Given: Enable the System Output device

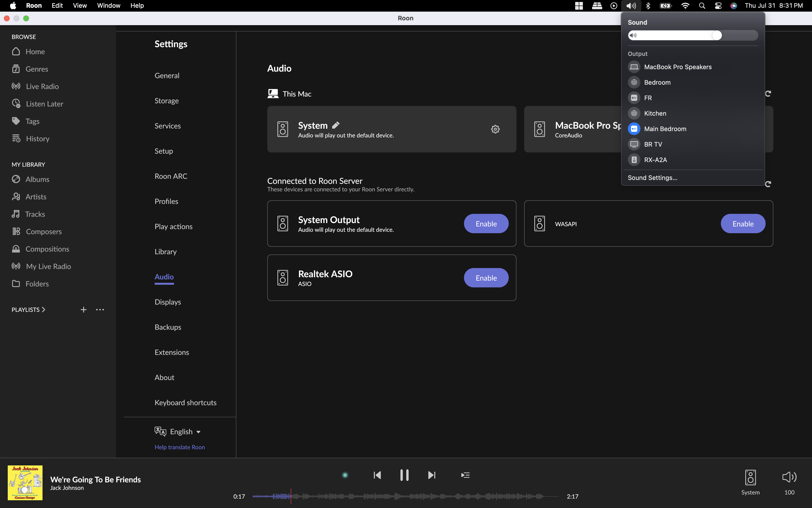Looking at the screenshot, I should point(486,224).
